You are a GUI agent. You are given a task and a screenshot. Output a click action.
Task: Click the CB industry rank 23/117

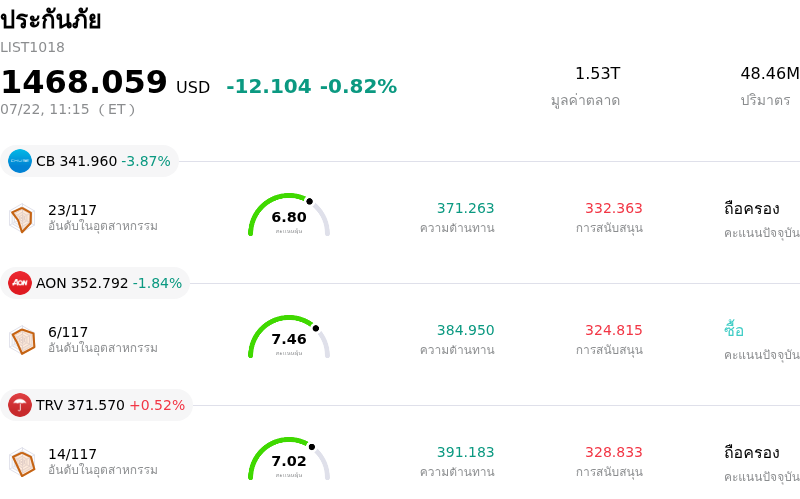click(x=72, y=210)
